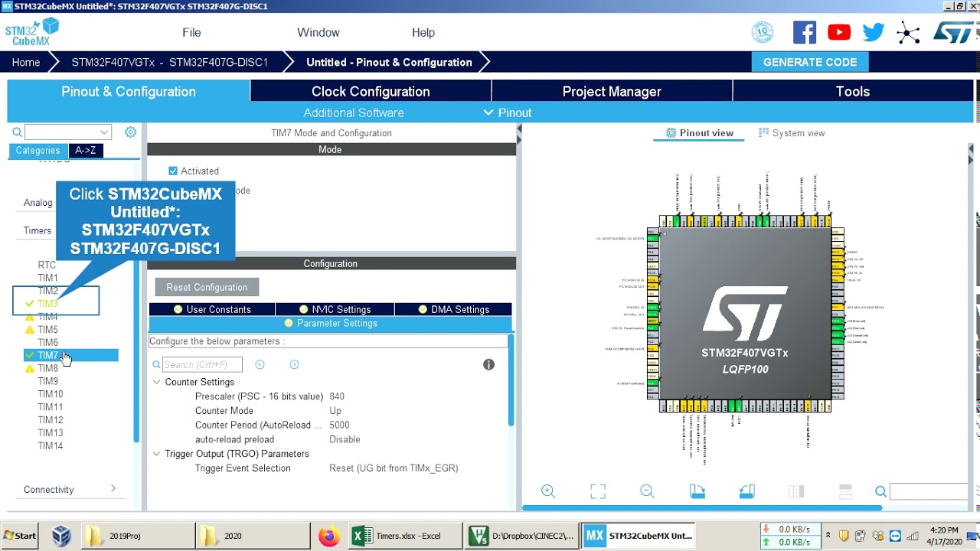Click the Counter Period value 5000
This screenshot has height=551, width=980.
click(x=339, y=425)
